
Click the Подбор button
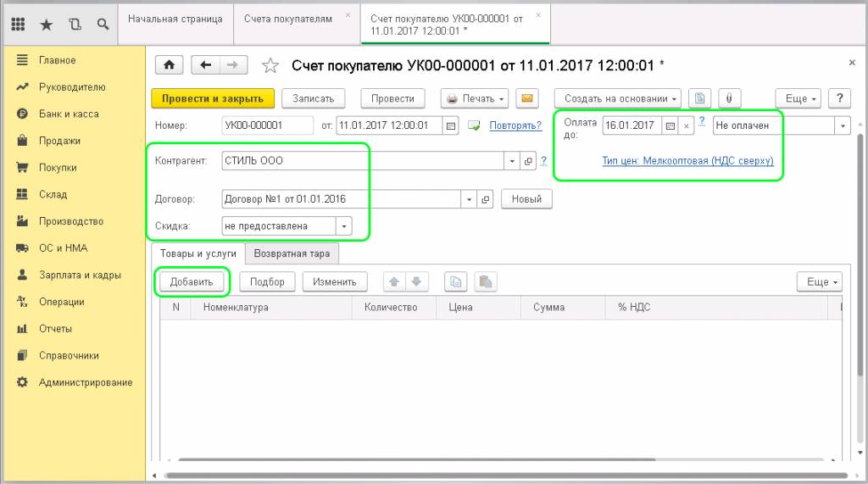[267, 282]
